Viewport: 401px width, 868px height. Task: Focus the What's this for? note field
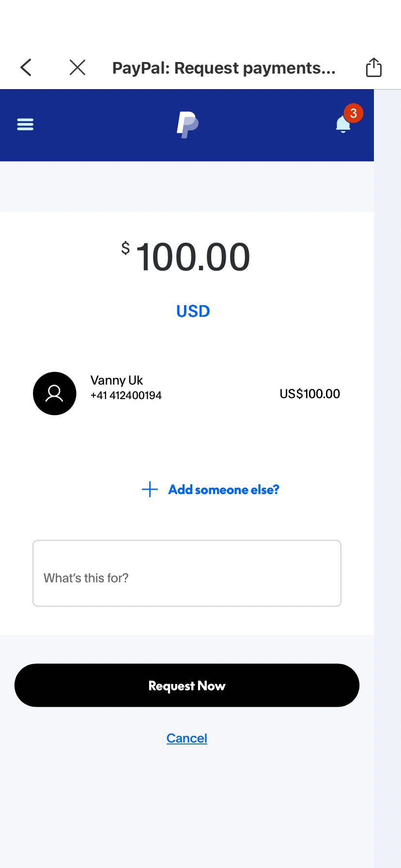click(x=187, y=573)
